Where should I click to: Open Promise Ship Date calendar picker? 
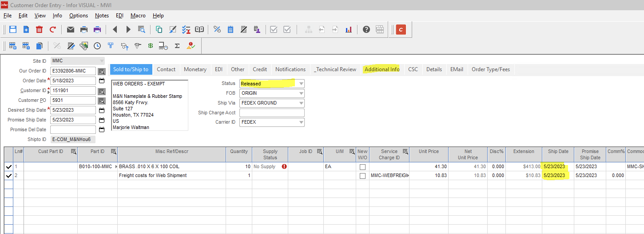click(102, 120)
